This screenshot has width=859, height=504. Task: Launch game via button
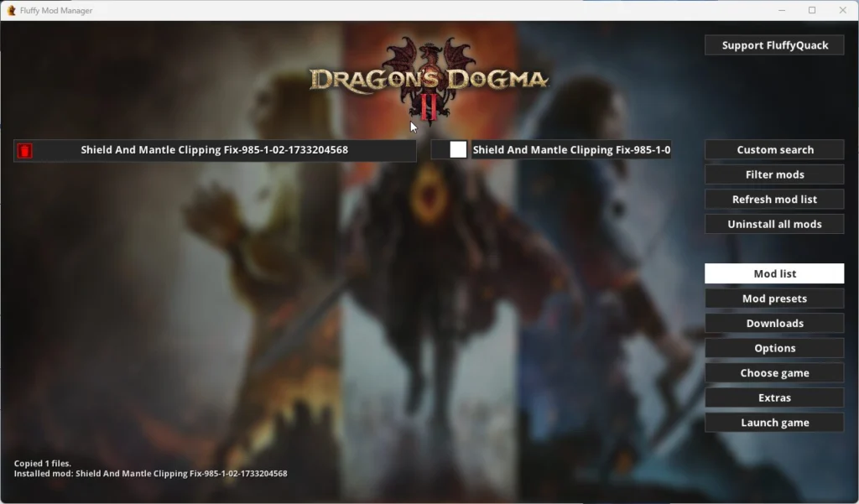point(774,423)
